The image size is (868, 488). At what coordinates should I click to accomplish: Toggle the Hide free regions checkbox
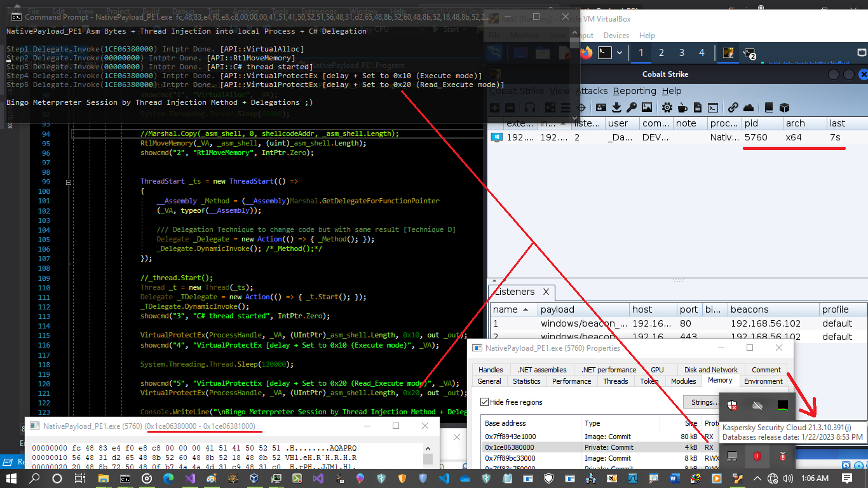coord(485,402)
